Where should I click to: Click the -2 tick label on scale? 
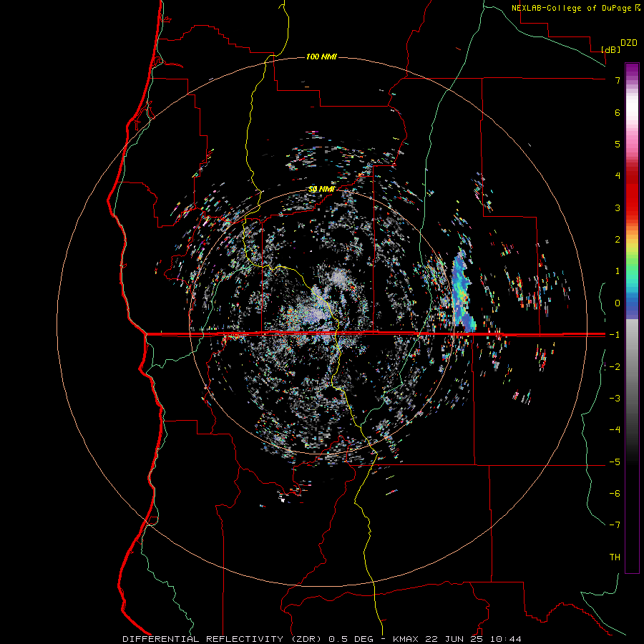pyautogui.click(x=615, y=366)
